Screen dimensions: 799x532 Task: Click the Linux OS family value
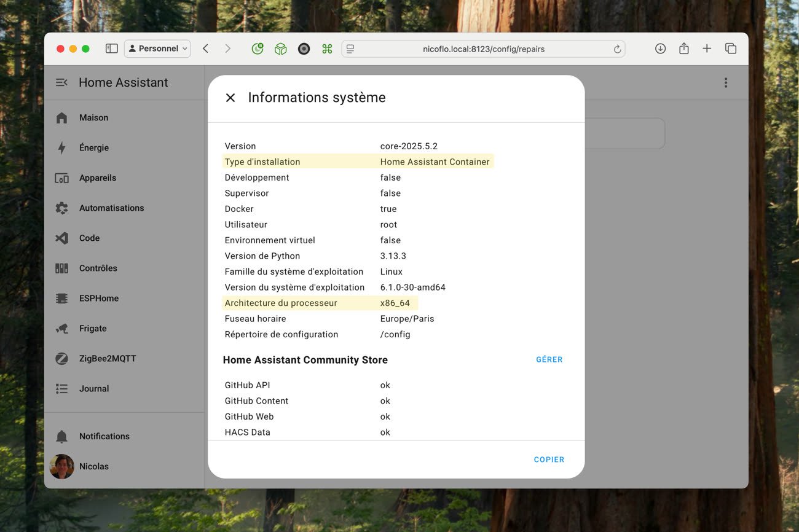392,272
